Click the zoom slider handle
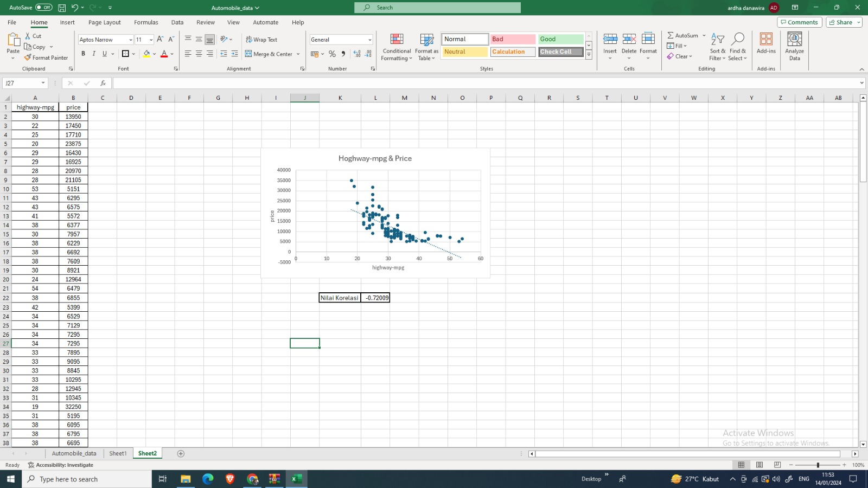 pyautogui.click(x=818, y=465)
